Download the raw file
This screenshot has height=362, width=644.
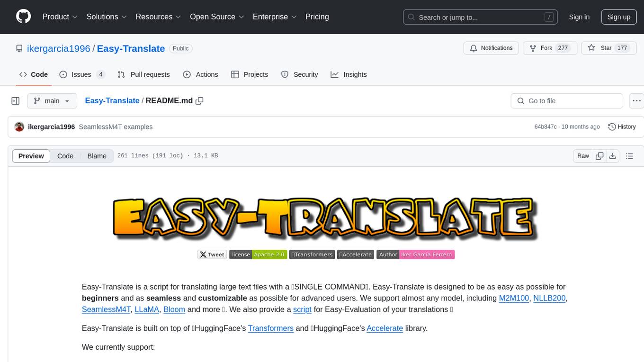[612, 156]
